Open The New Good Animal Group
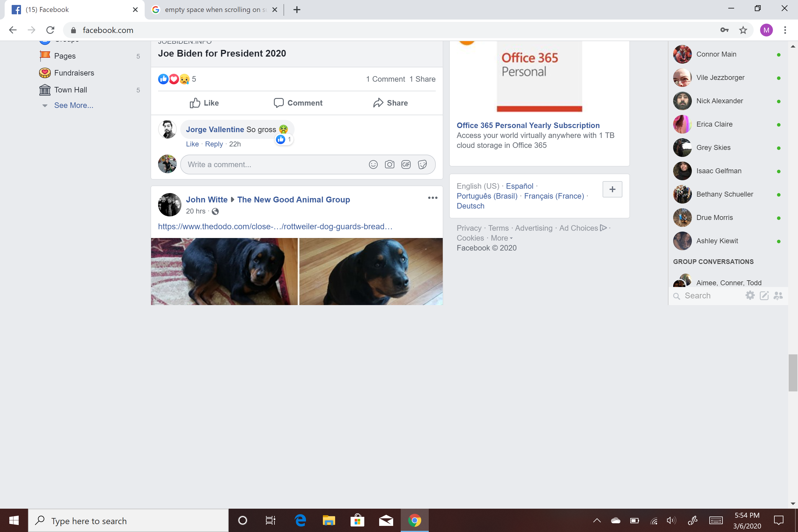Screen dimensions: 798x532 tap(293, 199)
